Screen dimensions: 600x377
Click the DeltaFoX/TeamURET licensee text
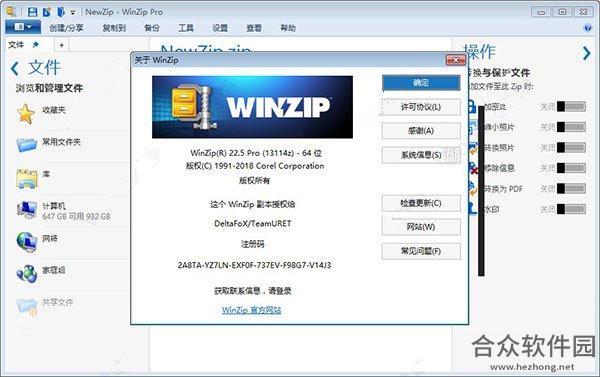(253, 224)
